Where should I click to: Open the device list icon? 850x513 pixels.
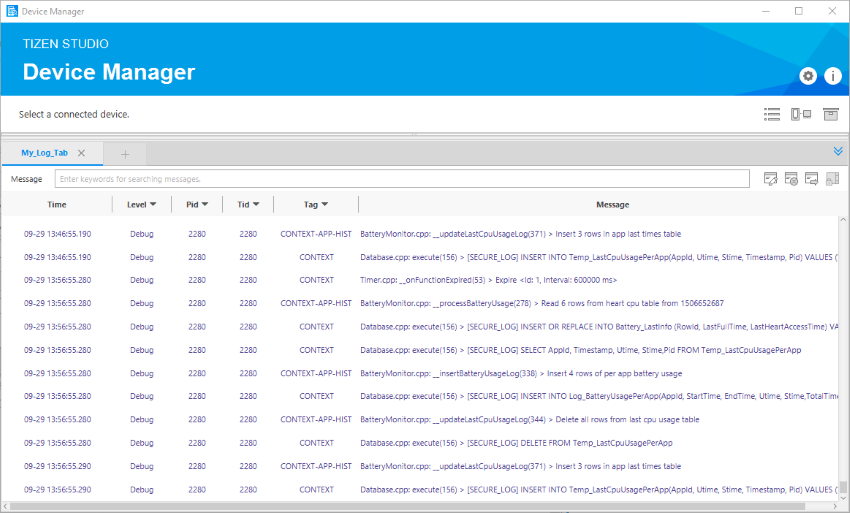click(772, 114)
